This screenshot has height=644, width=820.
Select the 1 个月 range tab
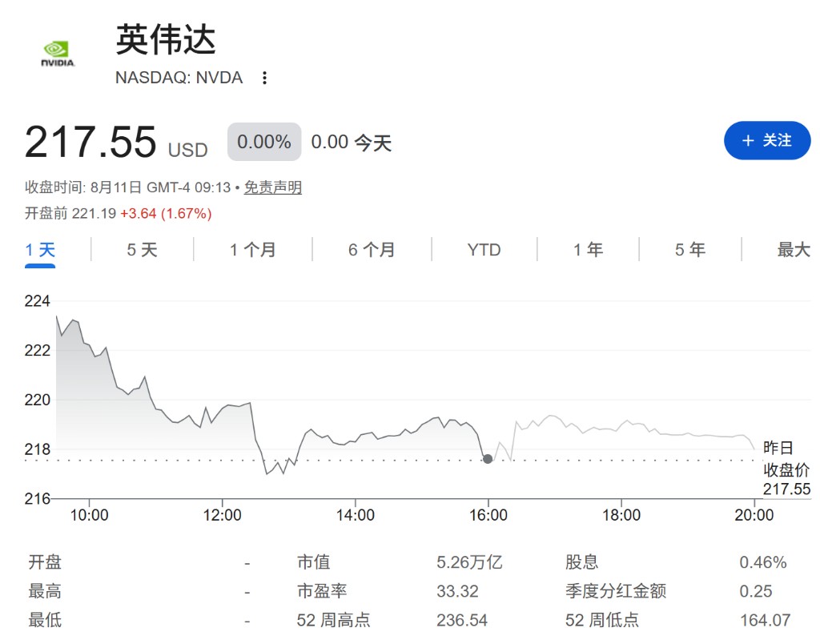tap(252, 250)
